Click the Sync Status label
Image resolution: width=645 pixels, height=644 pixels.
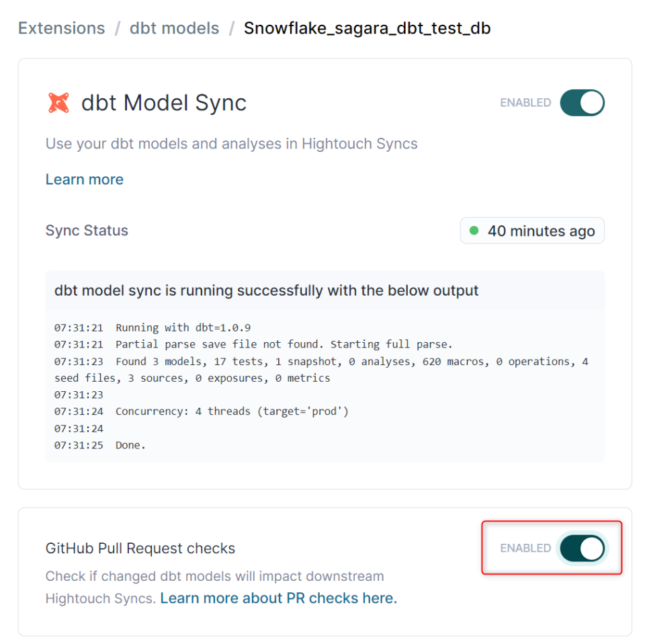(x=87, y=231)
